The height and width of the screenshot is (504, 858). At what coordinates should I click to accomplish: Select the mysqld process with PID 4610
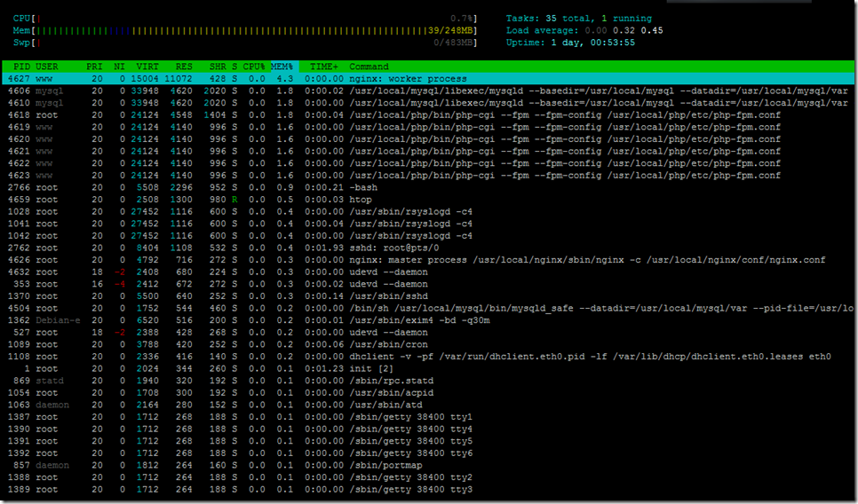pos(428,103)
